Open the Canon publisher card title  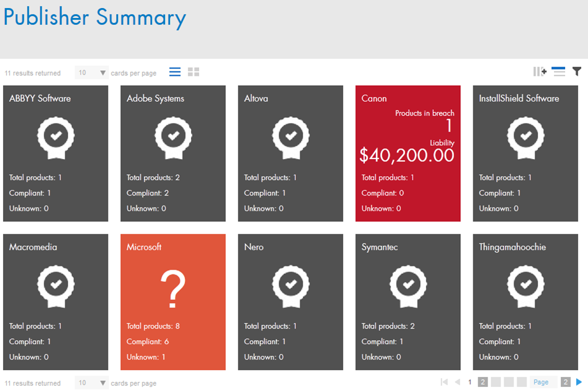point(374,98)
